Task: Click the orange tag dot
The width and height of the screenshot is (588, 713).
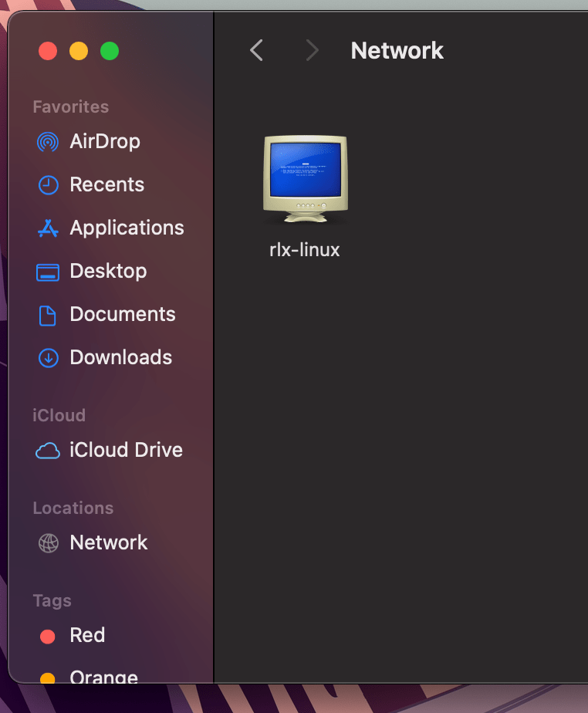Action: (x=48, y=678)
